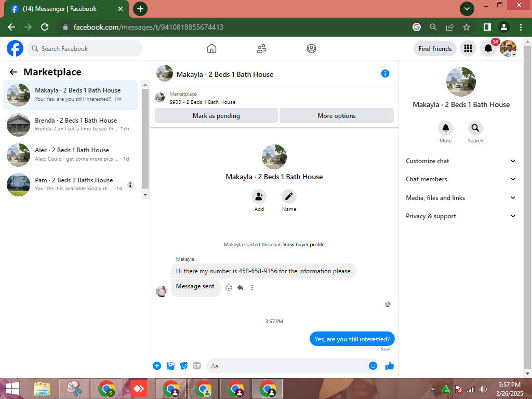This screenshot has height=399, width=532.
Task: Go back from Marketplace chats list
Action: click(13, 72)
